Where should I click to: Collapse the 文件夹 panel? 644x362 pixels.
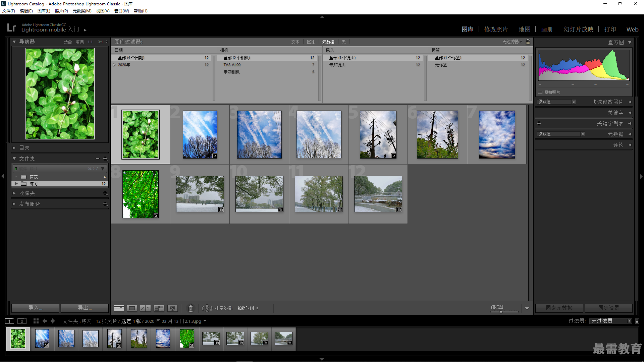[x=14, y=159]
